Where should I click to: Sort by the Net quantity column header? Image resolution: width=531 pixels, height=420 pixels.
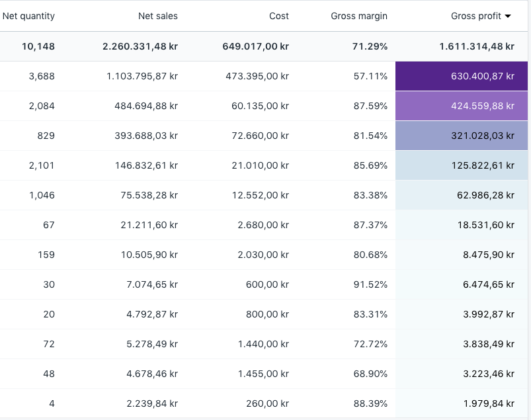(x=29, y=16)
